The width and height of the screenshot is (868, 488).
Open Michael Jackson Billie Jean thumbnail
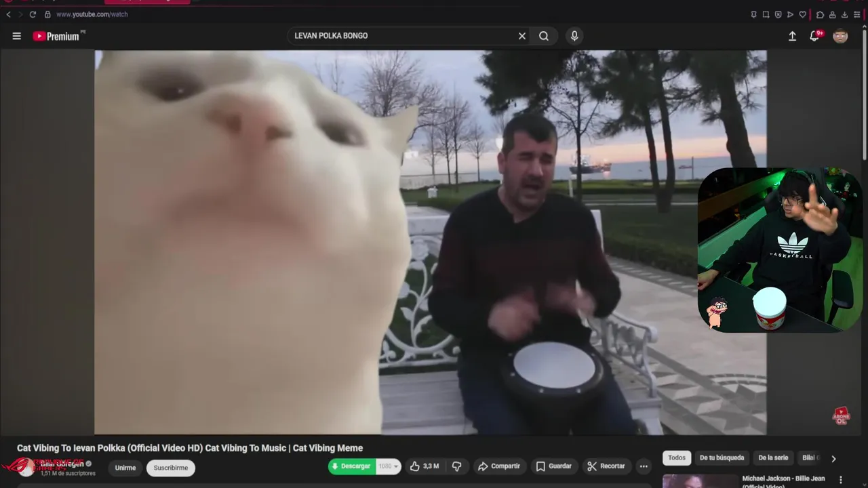pyautogui.click(x=701, y=481)
